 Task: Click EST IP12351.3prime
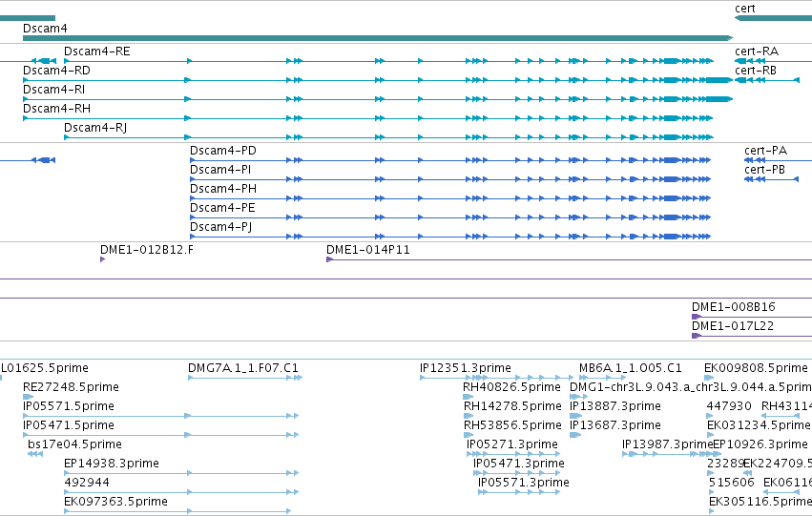click(x=466, y=368)
